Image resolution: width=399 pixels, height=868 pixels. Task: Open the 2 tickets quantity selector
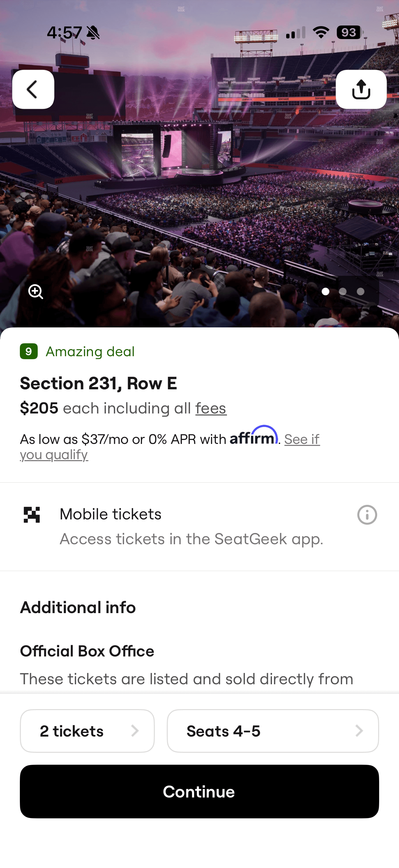tap(87, 731)
